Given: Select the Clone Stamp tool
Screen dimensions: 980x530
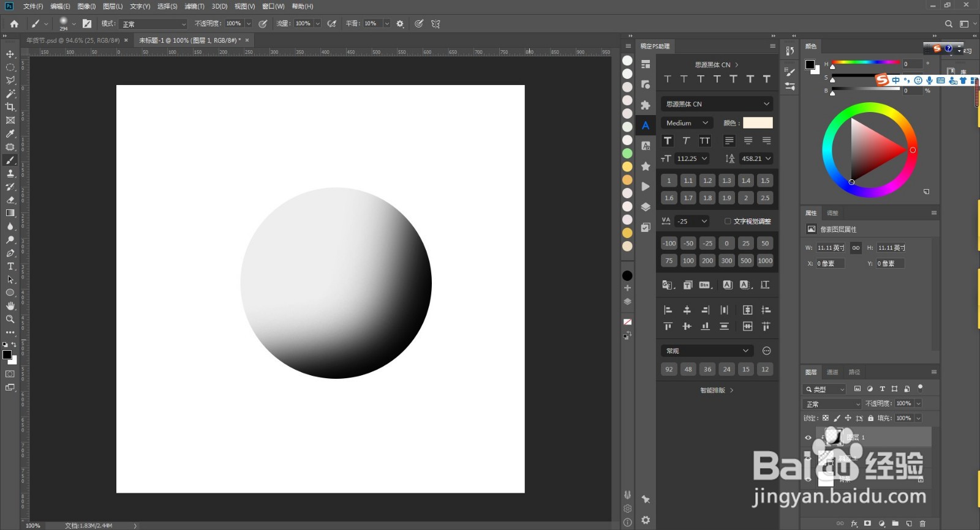Looking at the screenshot, I should pos(10,174).
